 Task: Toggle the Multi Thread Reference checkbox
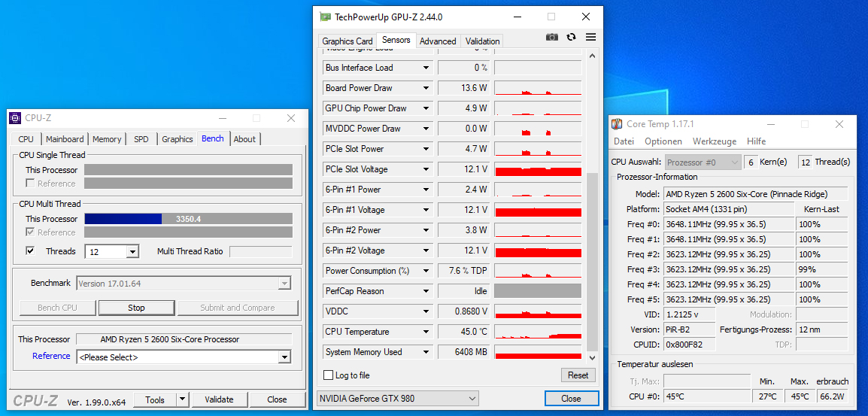pyautogui.click(x=30, y=232)
